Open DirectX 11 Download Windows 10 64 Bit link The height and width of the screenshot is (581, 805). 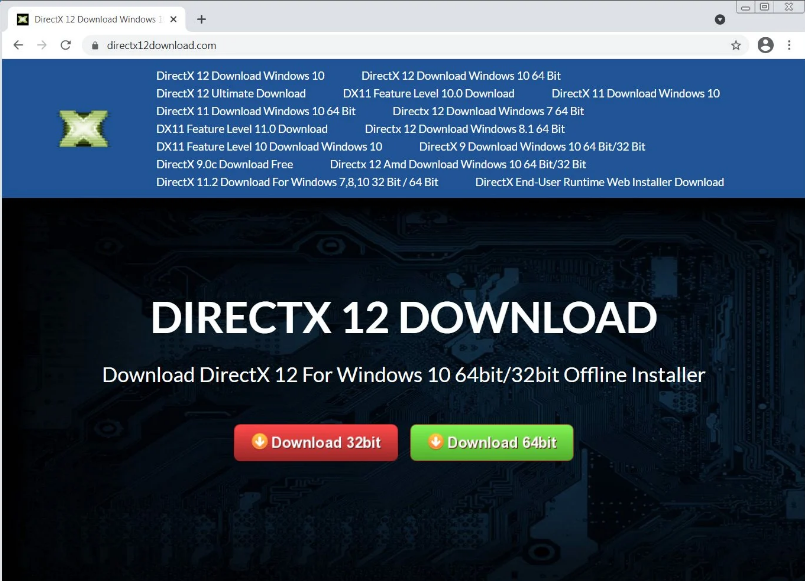pyautogui.click(x=256, y=111)
